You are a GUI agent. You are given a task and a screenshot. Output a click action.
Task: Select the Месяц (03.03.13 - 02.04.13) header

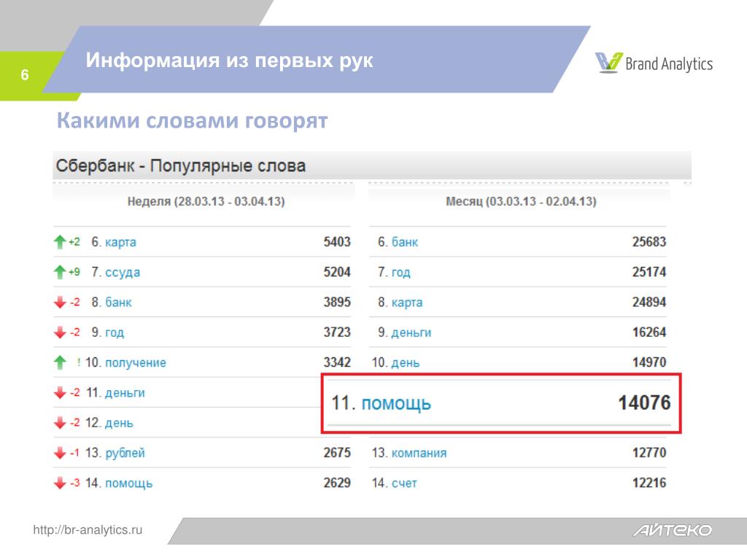(521, 201)
